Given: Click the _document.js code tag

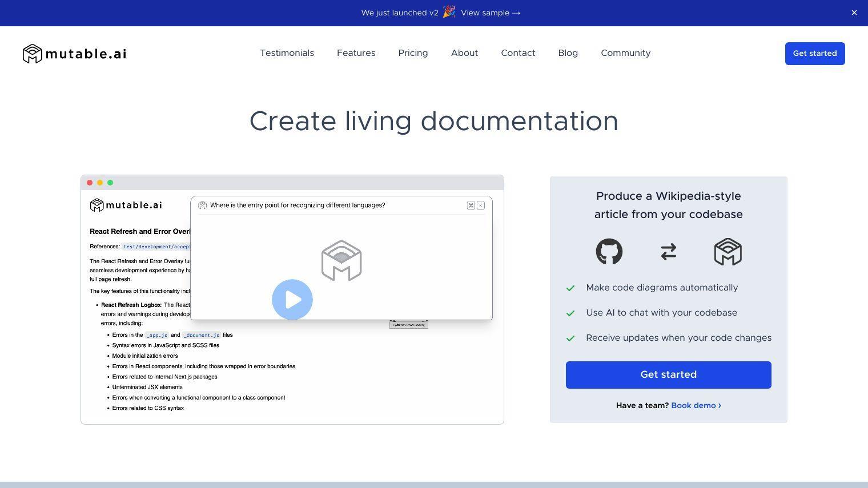Looking at the screenshot, I should [201, 335].
